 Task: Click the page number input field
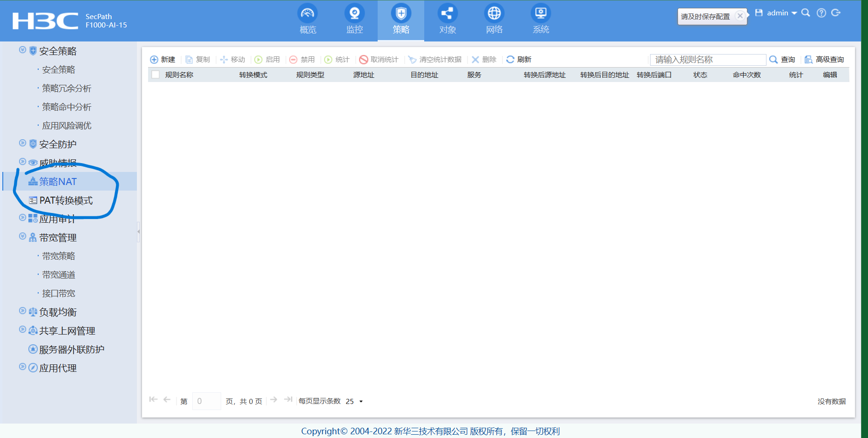(206, 401)
